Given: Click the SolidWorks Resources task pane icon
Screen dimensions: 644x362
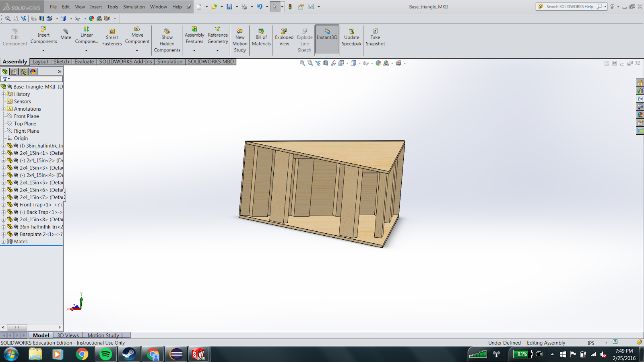Looking at the screenshot, I should click(640, 82).
